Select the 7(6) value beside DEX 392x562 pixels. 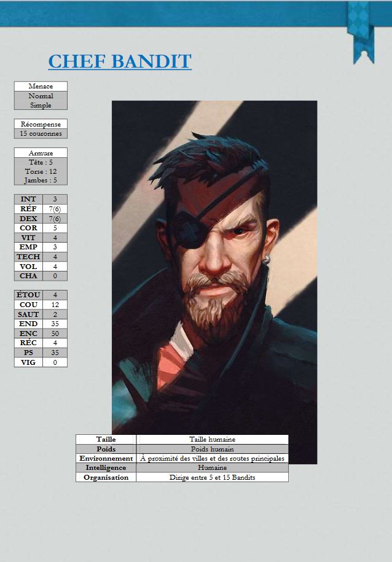pos(55,218)
